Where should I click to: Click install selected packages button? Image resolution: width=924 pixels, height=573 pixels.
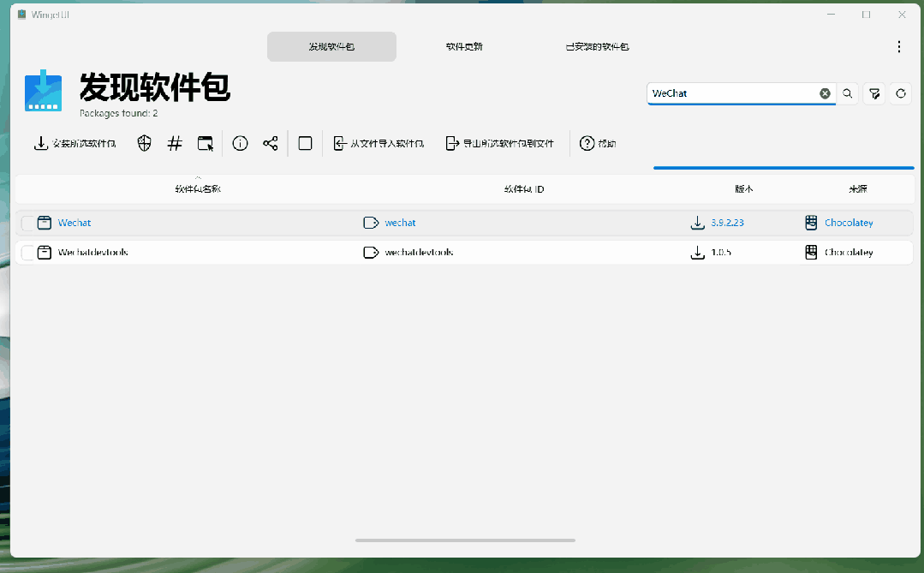point(75,143)
